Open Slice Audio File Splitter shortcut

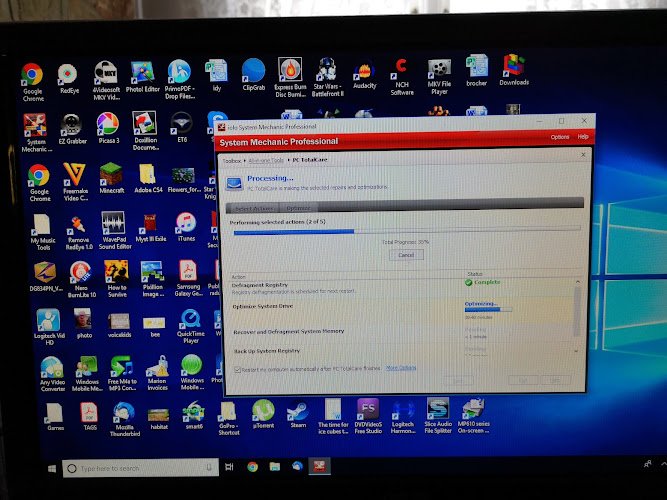(x=438, y=415)
